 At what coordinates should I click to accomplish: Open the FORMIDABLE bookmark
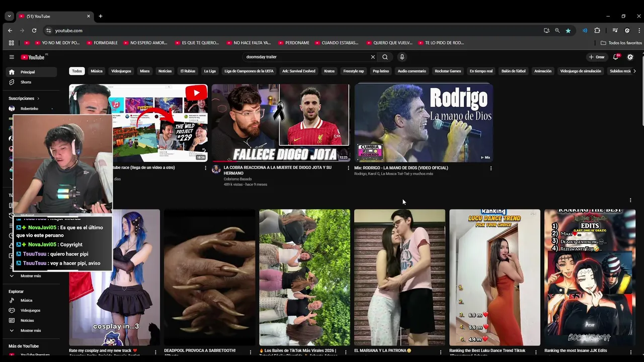point(102,43)
